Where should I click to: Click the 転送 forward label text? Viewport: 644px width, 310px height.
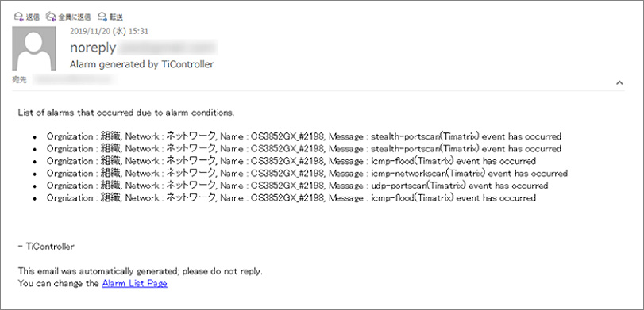coord(116,17)
